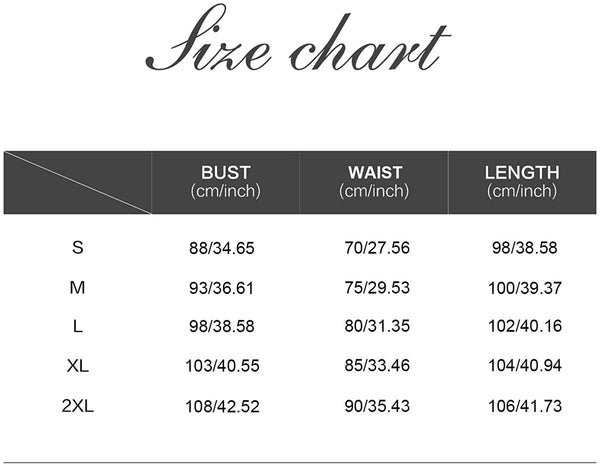Image resolution: width=600 pixels, height=464 pixels.
Task: Select the BUST column header
Action: coord(225,181)
